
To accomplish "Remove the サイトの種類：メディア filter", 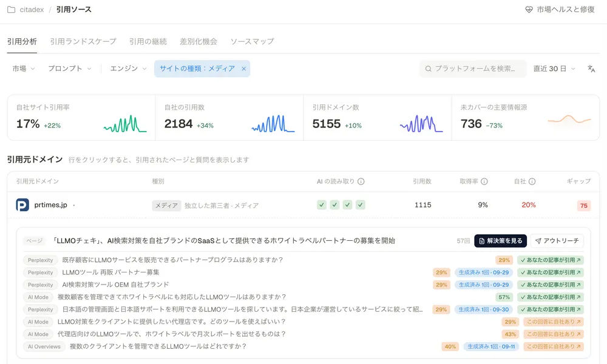I will tap(244, 69).
